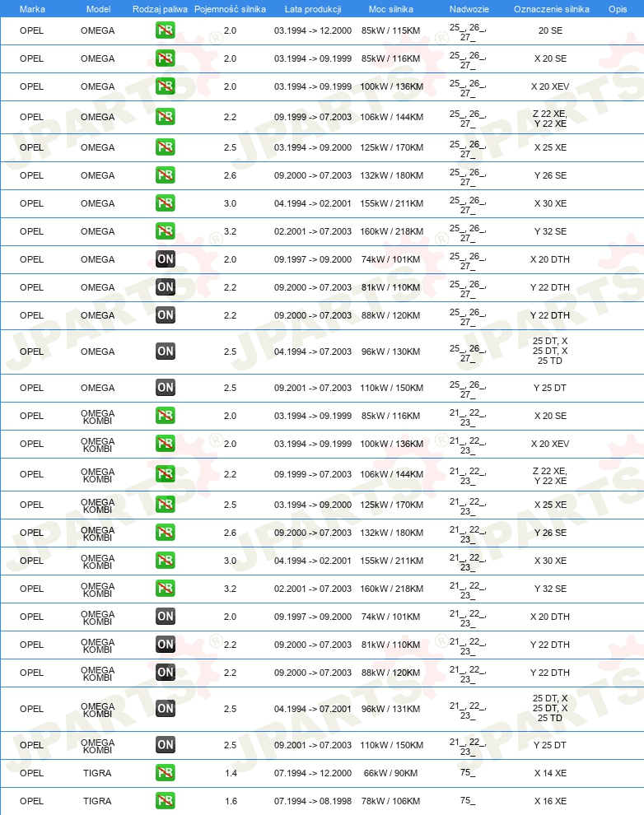The height and width of the screenshot is (815, 644).
Task: Click petrol icon in OMEGA sedan X 25 XE row
Action: pyautogui.click(x=166, y=147)
